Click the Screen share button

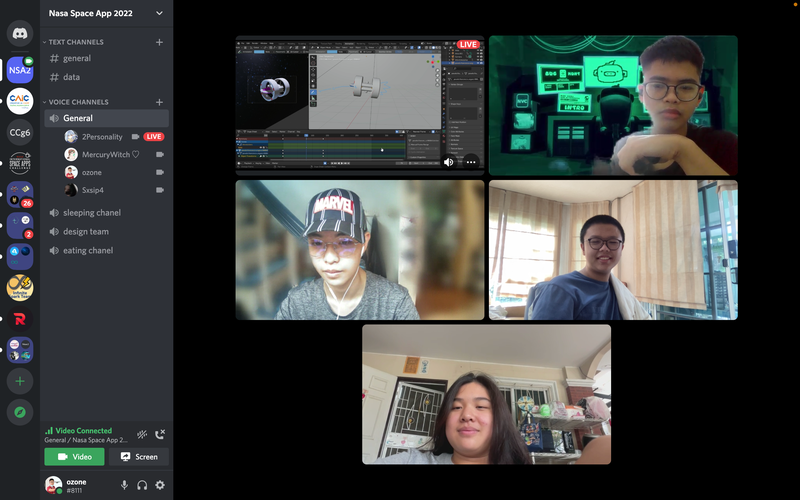pos(138,457)
